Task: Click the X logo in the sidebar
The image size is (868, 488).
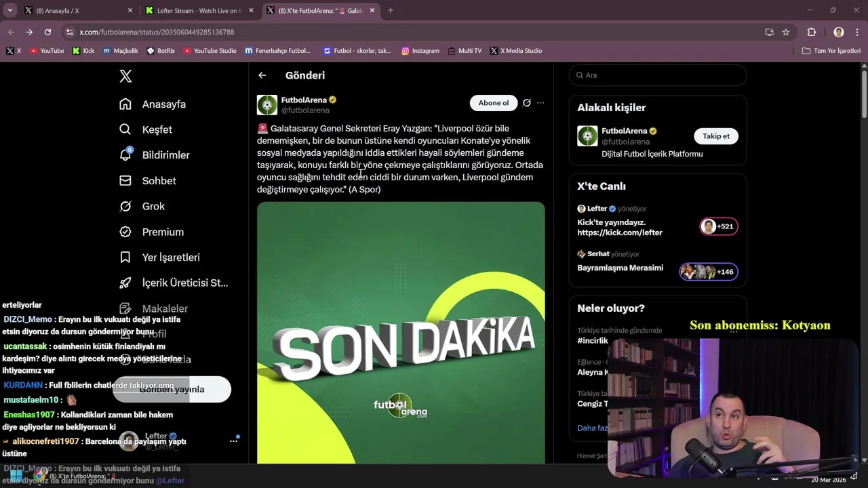Action: coord(125,76)
